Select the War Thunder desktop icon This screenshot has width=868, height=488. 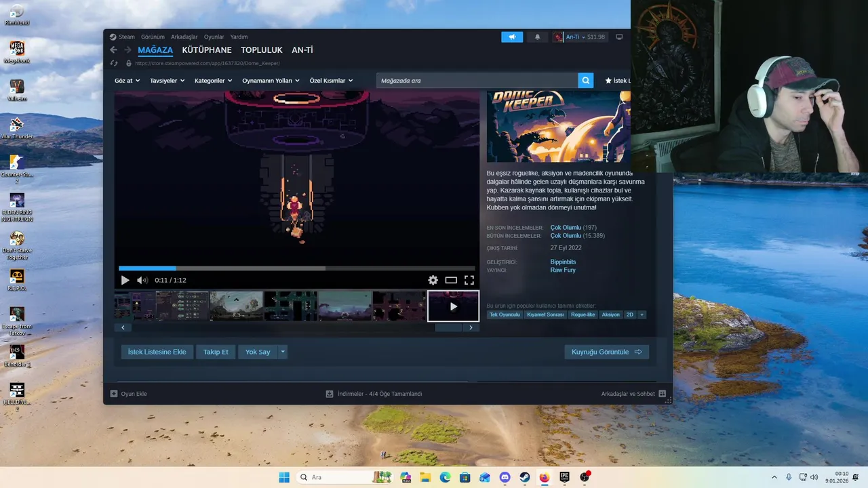click(x=17, y=127)
